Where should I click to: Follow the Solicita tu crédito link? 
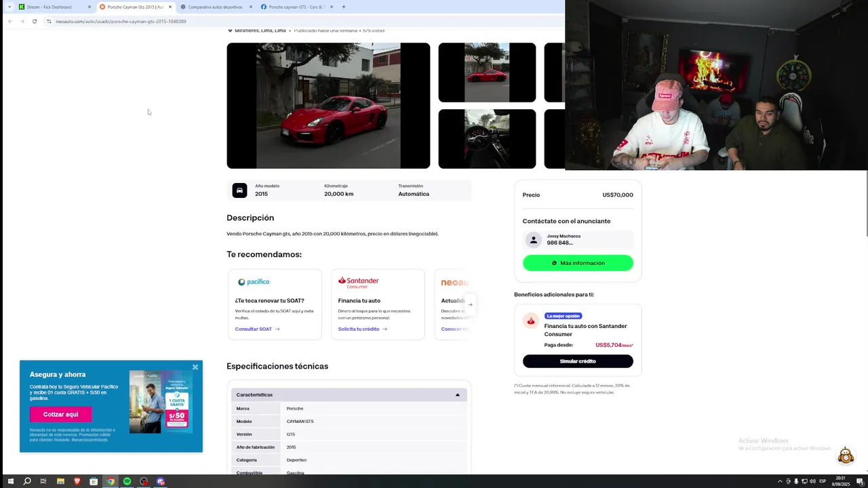tap(362, 329)
